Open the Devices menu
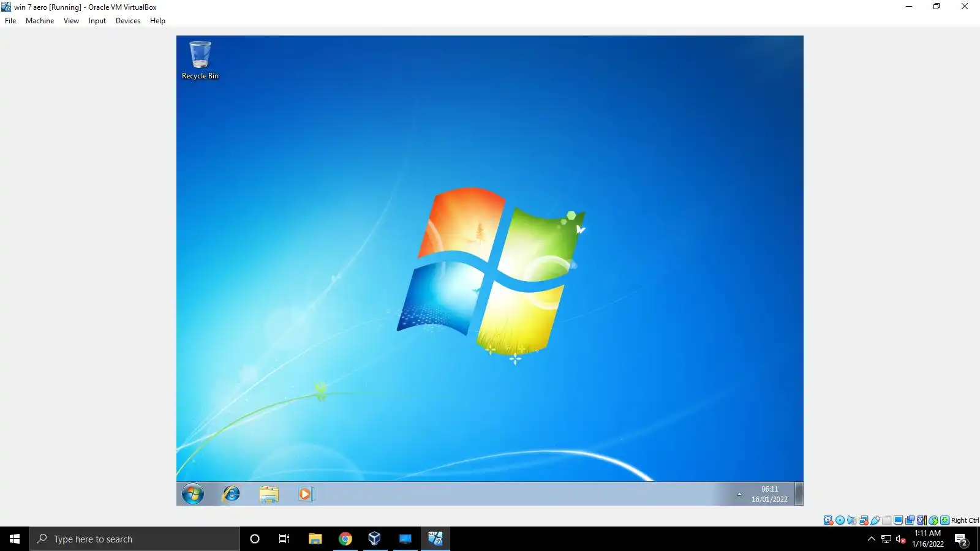 click(128, 21)
